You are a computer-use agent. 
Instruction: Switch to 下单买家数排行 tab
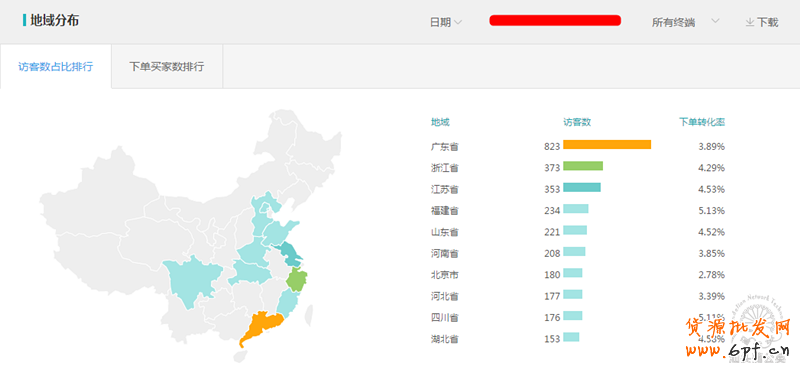(x=167, y=66)
